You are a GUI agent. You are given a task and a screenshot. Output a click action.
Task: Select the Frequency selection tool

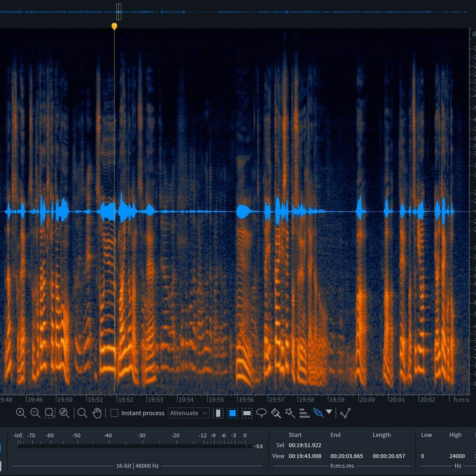point(247,413)
